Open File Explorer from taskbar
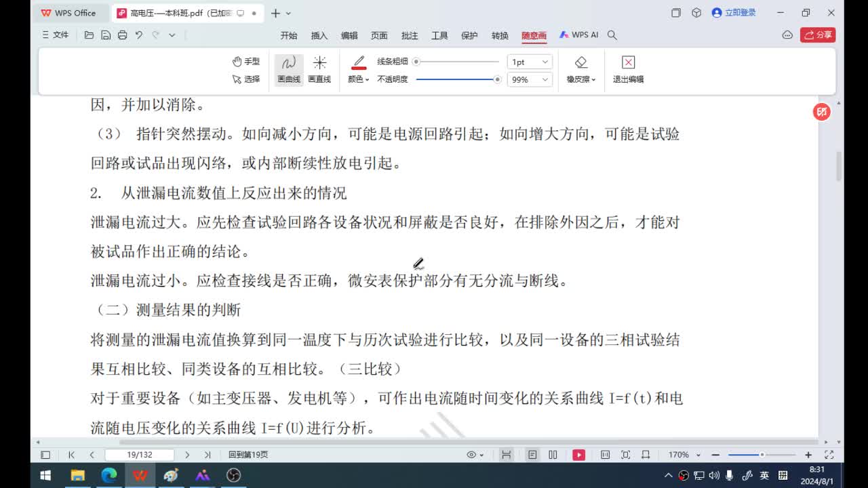The width and height of the screenshot is (868, 488). click(77, 475)
